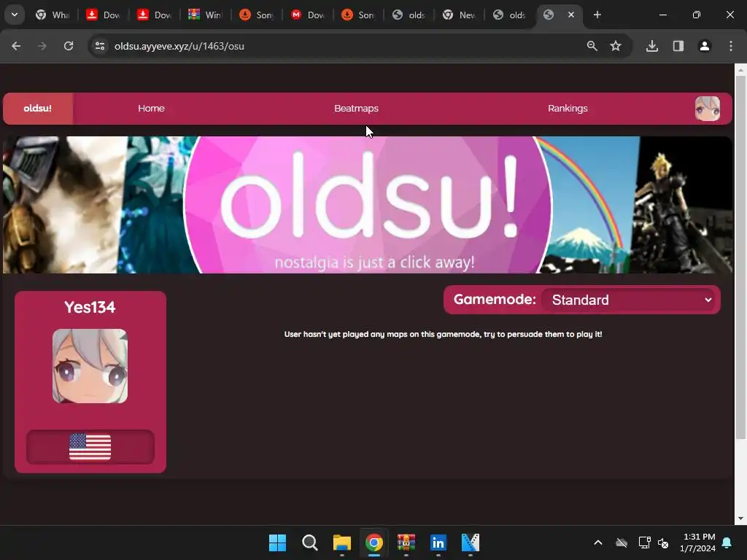747x560 pixels.
Task: Open the video editor taskbar icon
Action: tap(471, 542)
